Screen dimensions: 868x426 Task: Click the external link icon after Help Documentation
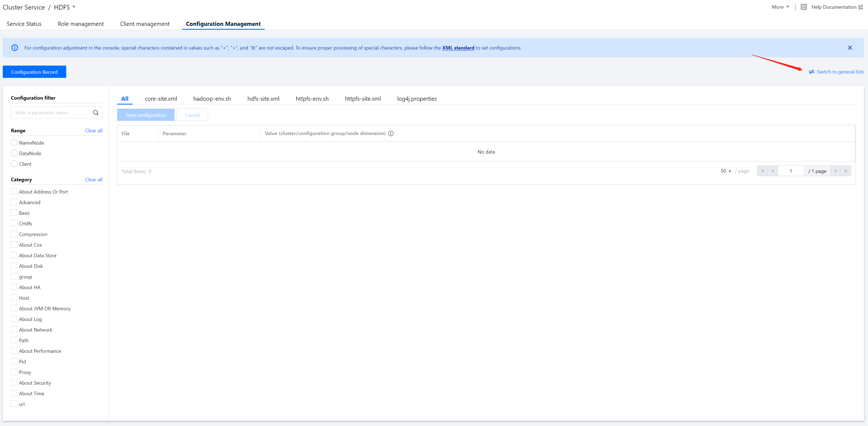click(861, 7)
